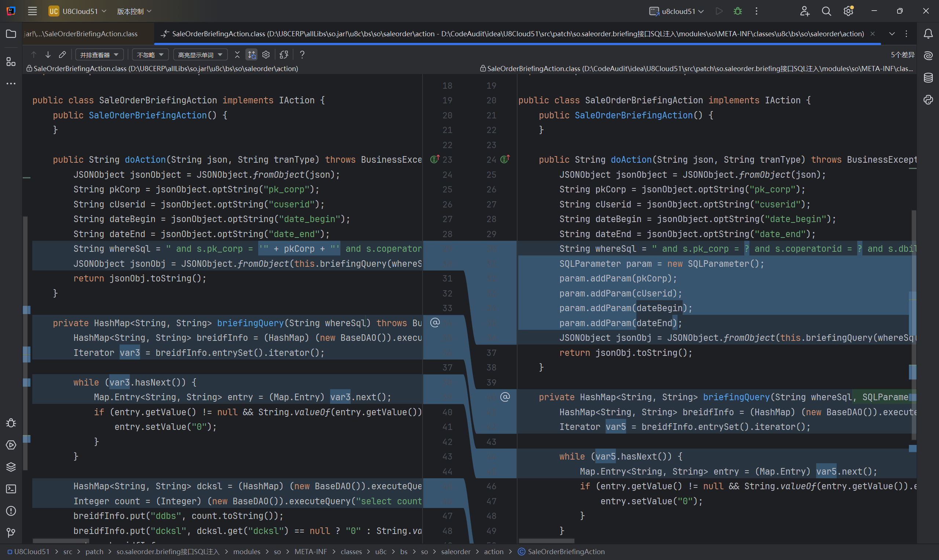This screenshot has width=939, height=560.
Task: Click left line number 31 in the gutter
Action: coord(447,279)
